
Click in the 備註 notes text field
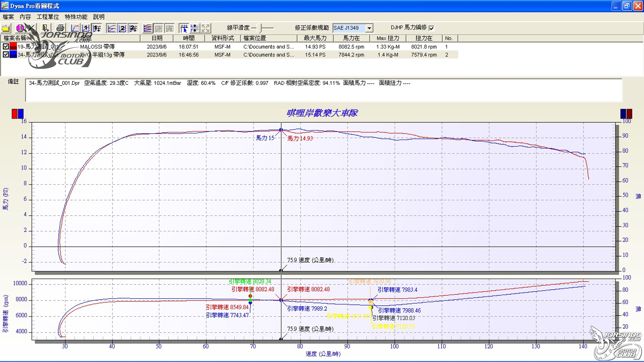coord(324,90)
